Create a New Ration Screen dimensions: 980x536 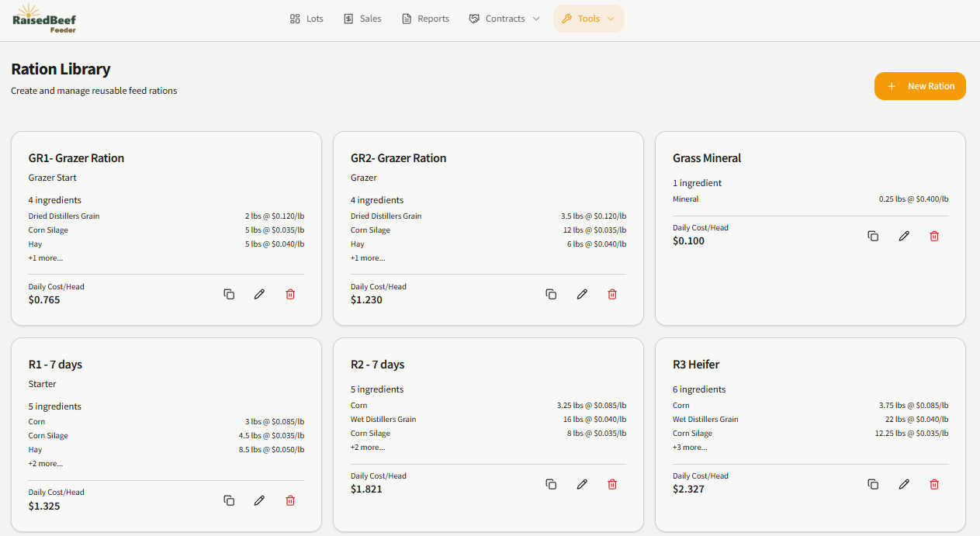click(x=919, y=86)
